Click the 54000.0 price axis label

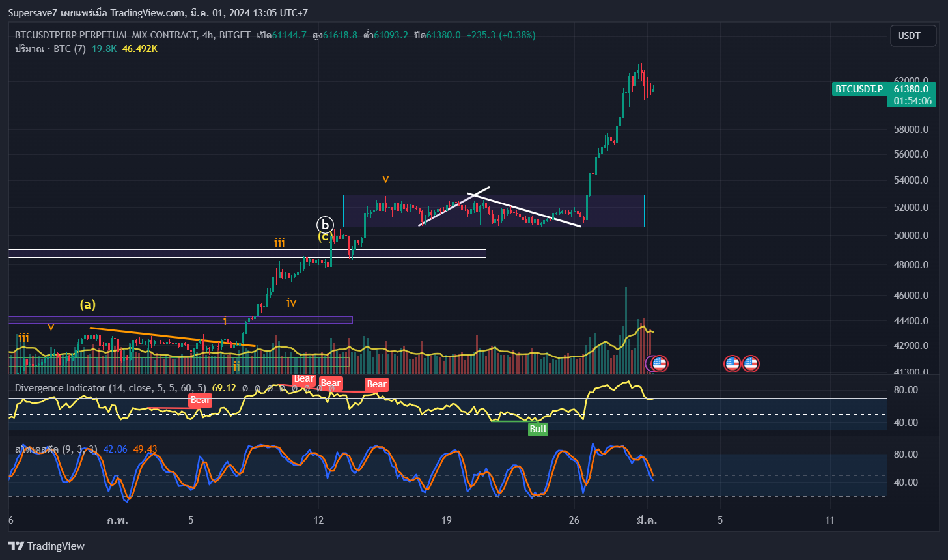click(x=910, y=180)
